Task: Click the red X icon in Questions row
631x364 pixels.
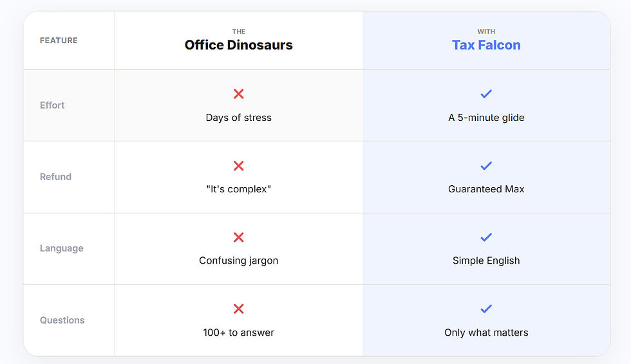Action: coord(239,309)
